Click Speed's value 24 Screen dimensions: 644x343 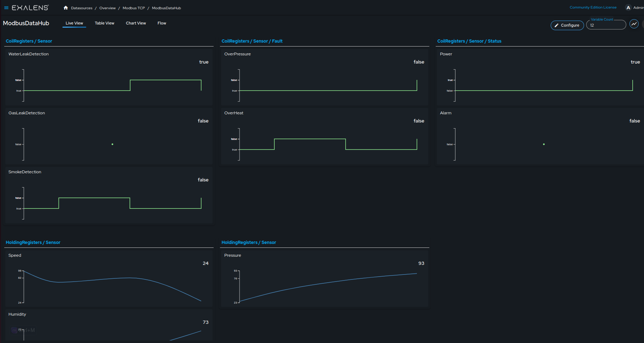coord(205,263)
